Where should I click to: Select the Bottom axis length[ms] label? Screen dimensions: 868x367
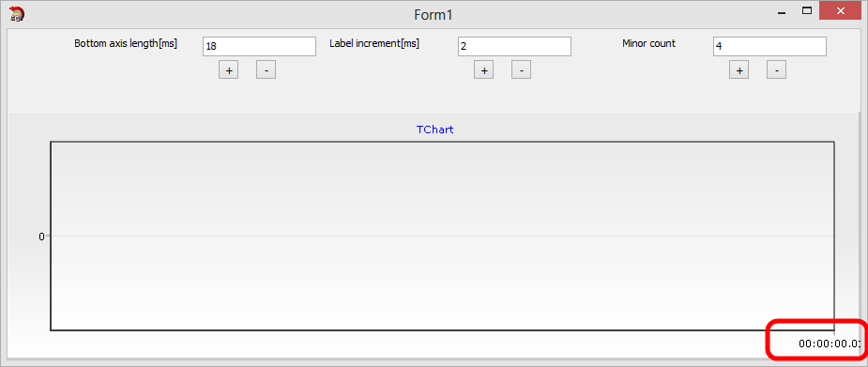pos(126,44)
